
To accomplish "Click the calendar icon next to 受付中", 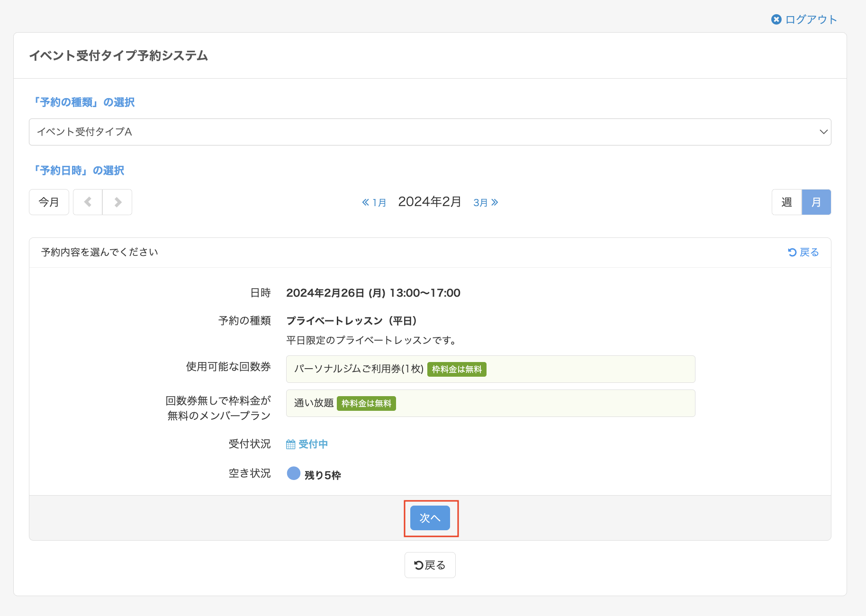I will click(x=290, y=444).
